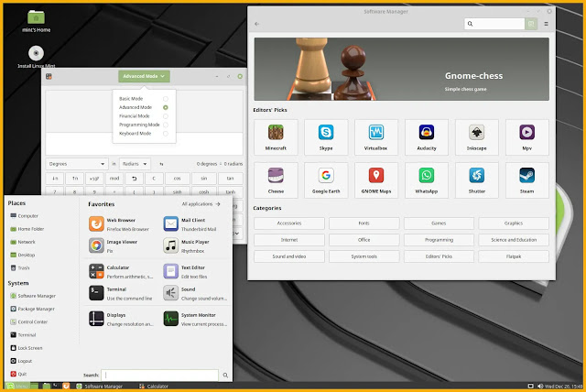Select Programming Mode radio option
The image size is (586, 392).
click(165, 125)
